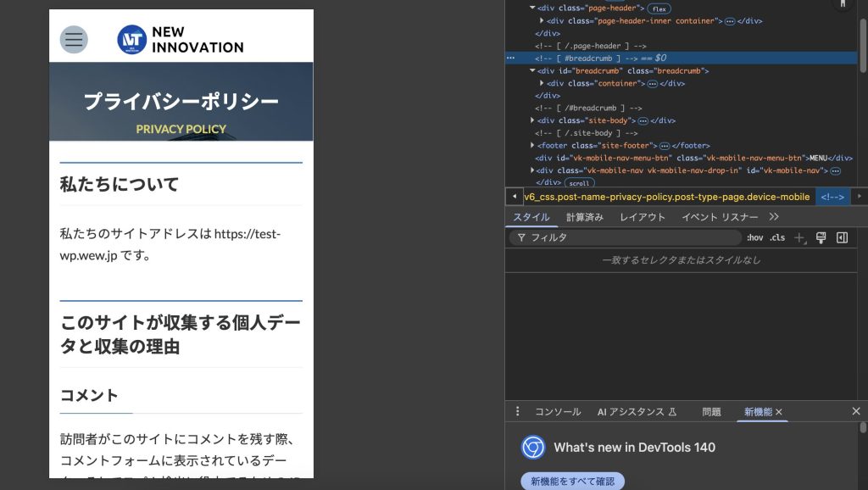
Task: Expand the site-footer footer node
Action: [532, 146]
